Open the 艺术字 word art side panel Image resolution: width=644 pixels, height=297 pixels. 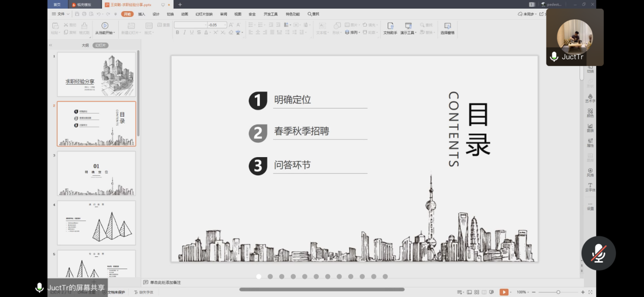(x=590, y=98)
